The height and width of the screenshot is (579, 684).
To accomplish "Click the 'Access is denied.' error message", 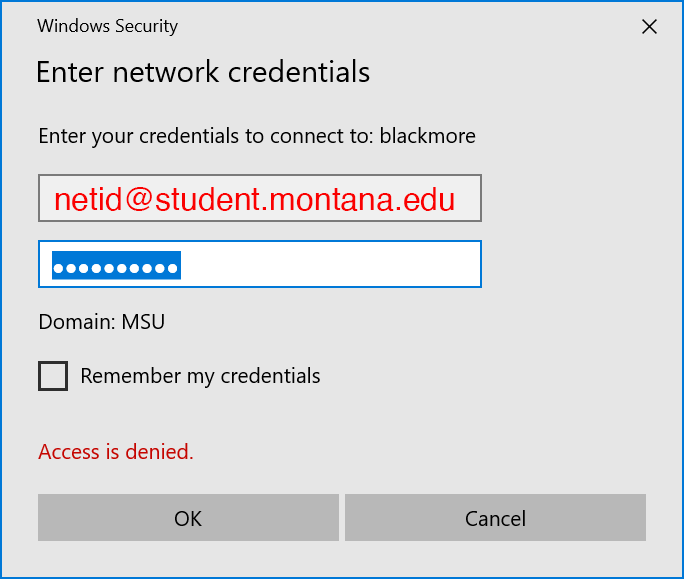I will click(116, 452).
